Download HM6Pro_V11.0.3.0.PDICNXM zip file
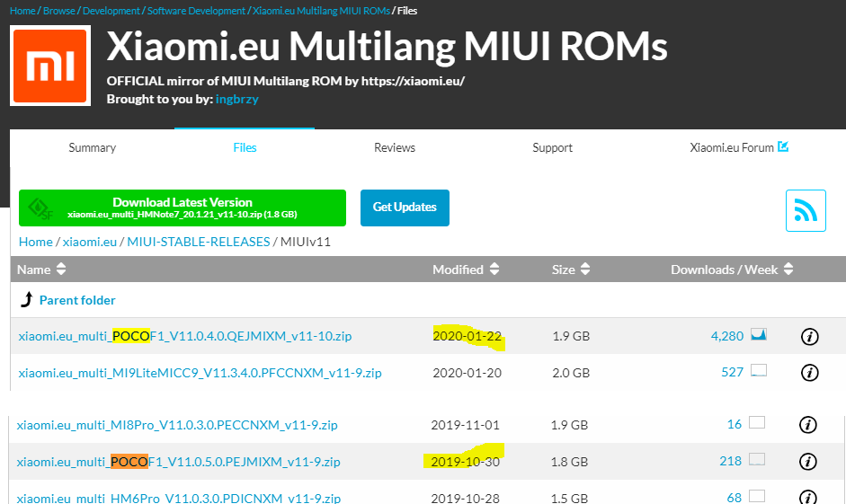This screenshot has height=504, width=846. (x=178, y=498)
